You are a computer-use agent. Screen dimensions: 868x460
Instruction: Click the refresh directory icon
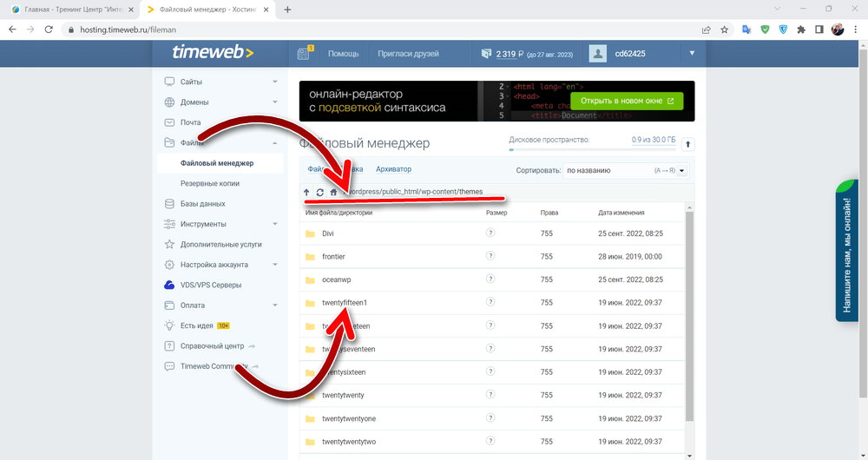point(319,192)
